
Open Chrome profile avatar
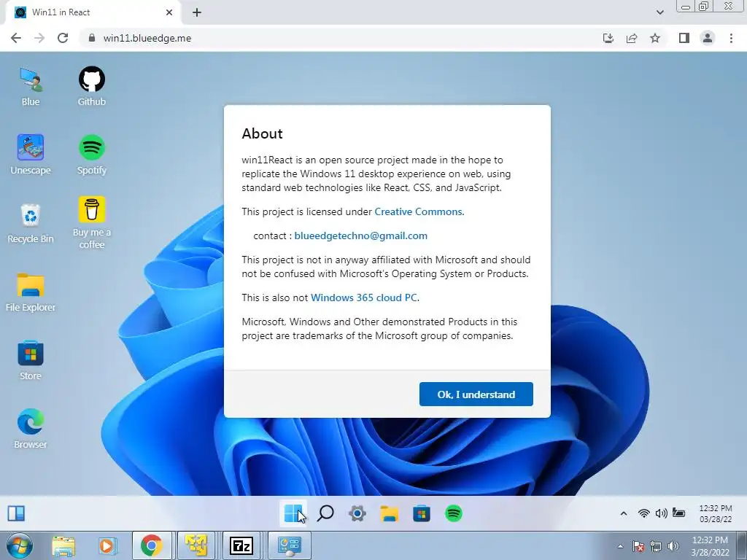point(708,38)
